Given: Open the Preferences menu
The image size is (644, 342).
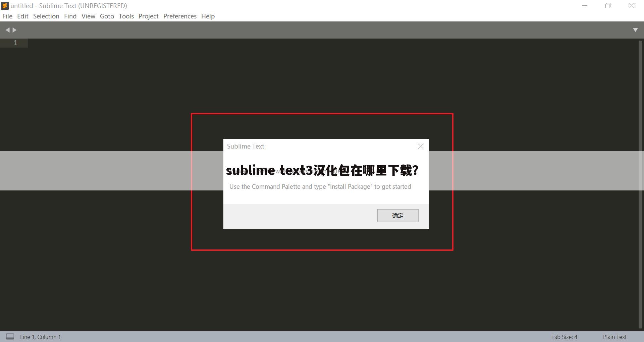Looking at the screenshot, I should click(180, 16).
